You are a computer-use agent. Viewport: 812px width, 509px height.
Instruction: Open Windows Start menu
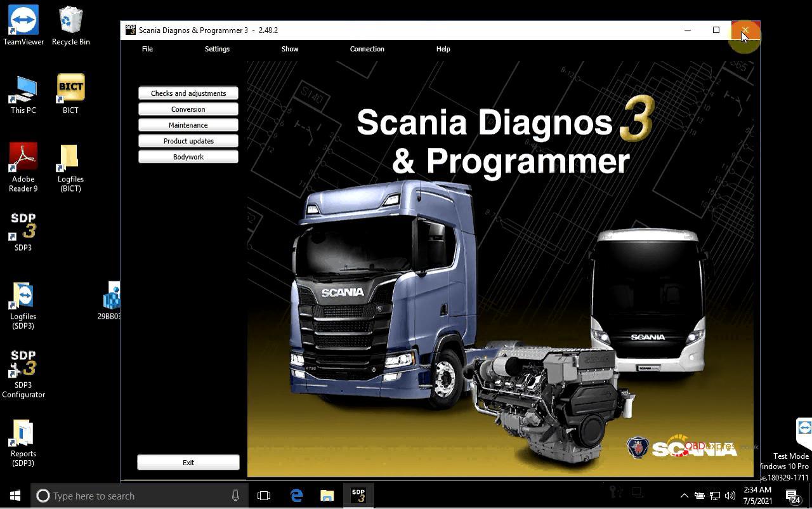pos(15,496)
